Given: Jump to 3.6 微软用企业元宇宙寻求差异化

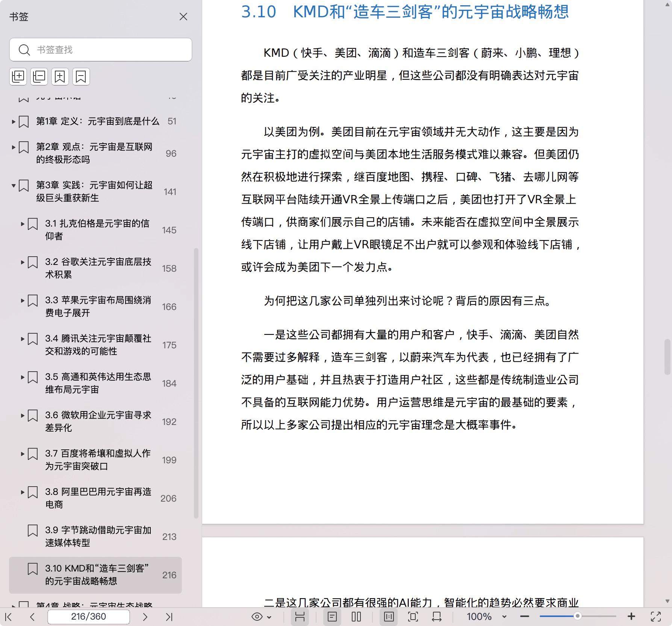Looking at the screenshot, I should (98, 421).
